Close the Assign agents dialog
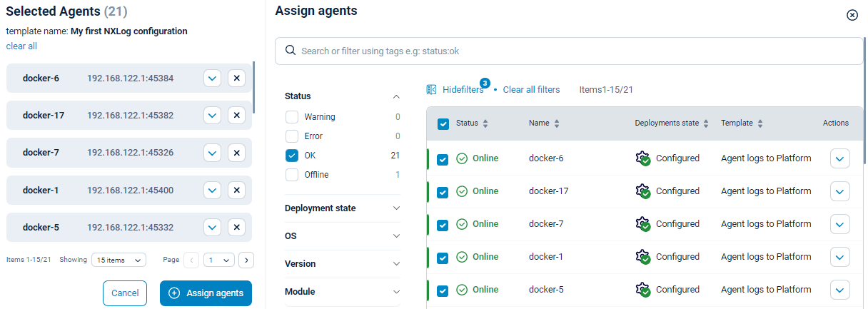Screen dimensions: 868x309 pyautogui.click(x=852, y=16)
